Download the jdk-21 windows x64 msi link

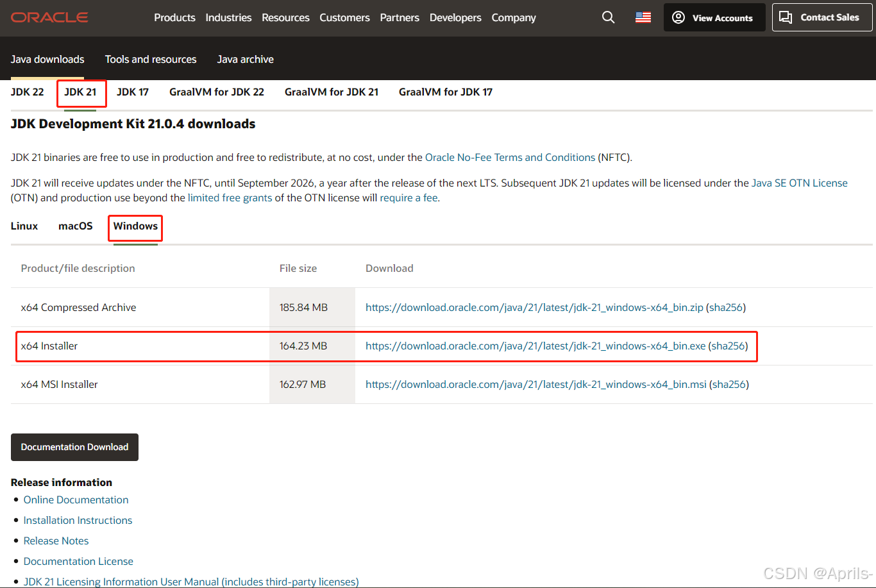tap(536, 384)
